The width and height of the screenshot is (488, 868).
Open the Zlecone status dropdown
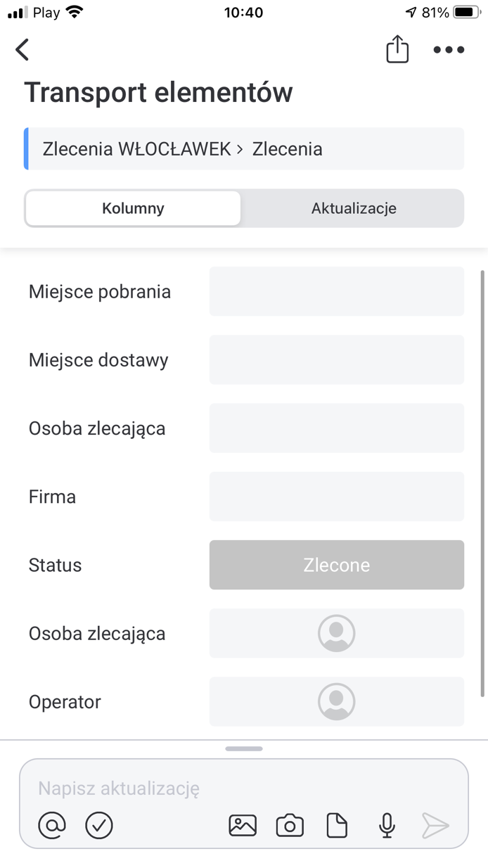point(337,565)
